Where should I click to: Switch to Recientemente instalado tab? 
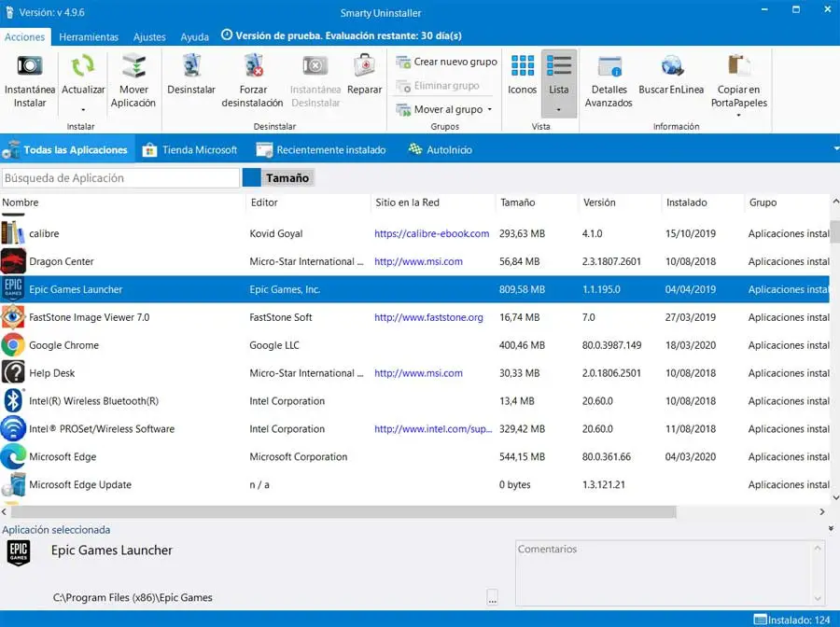[x=321, y=150]
